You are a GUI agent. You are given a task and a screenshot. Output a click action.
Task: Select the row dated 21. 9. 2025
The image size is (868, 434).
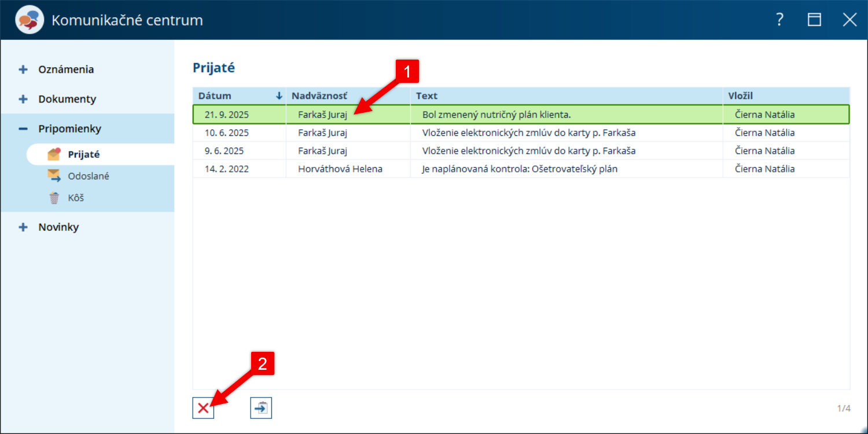coord(521,115)
